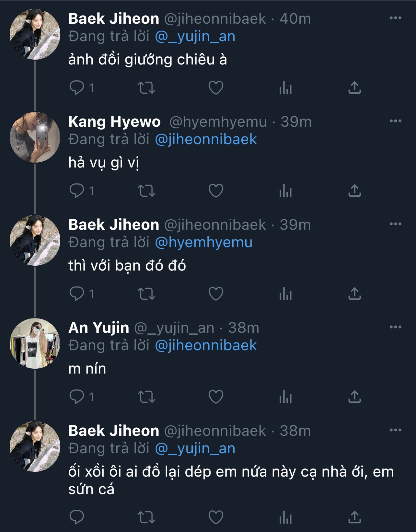Share the first tweet by Baek Jiheon
The width and height of the screenshot is (416, 532).
[354, 88]
